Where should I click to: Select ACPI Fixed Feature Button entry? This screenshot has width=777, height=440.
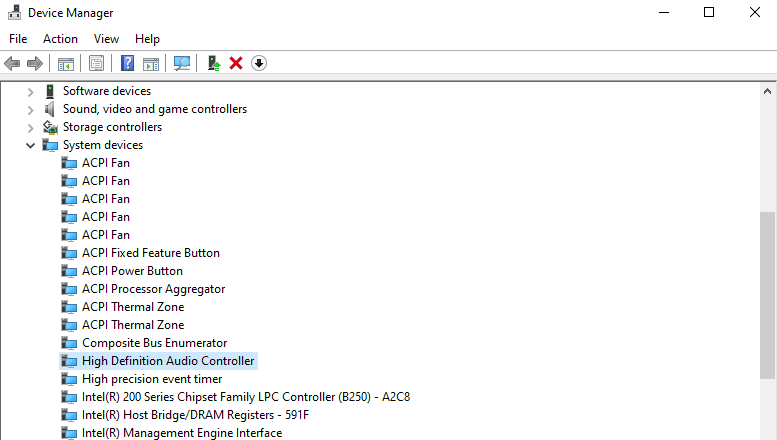click(x=151, y=253)
